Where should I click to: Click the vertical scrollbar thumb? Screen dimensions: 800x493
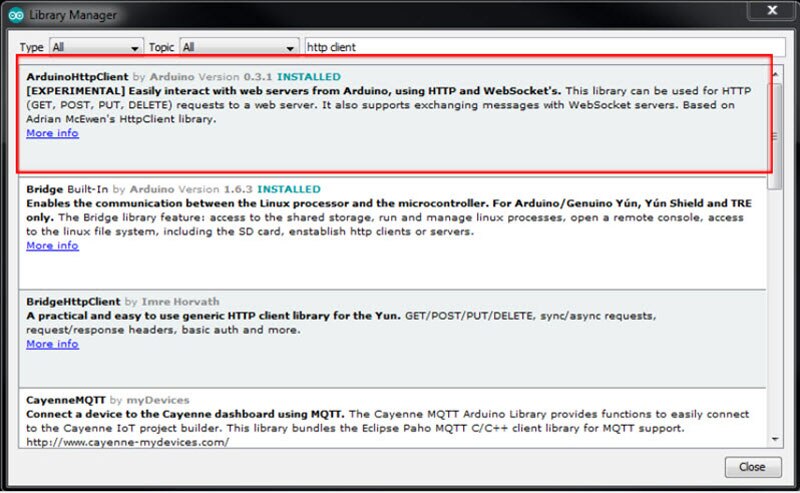776,130
